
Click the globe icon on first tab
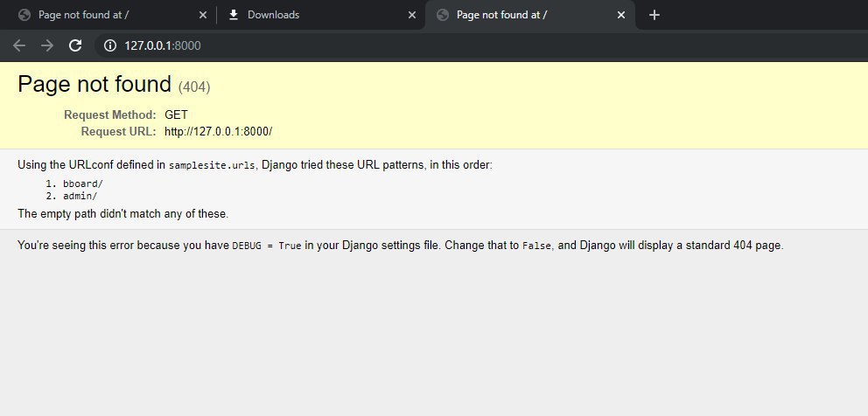click(24, 15)
